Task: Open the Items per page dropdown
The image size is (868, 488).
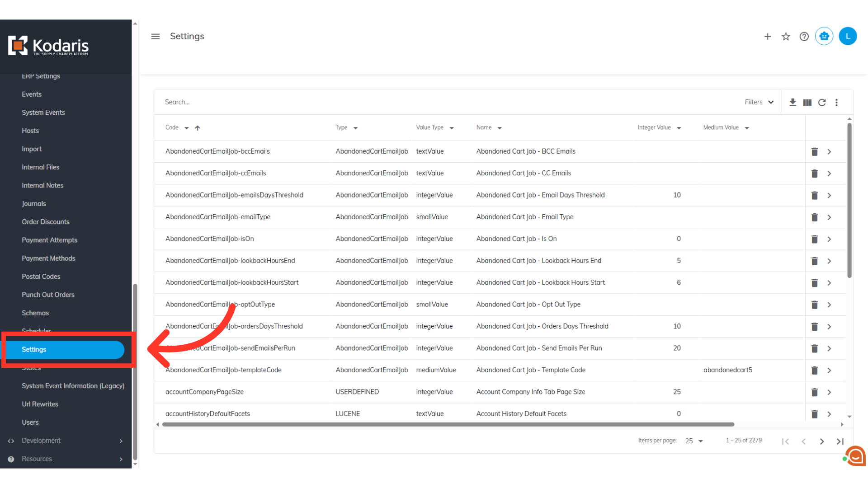Action: [694, 441]
